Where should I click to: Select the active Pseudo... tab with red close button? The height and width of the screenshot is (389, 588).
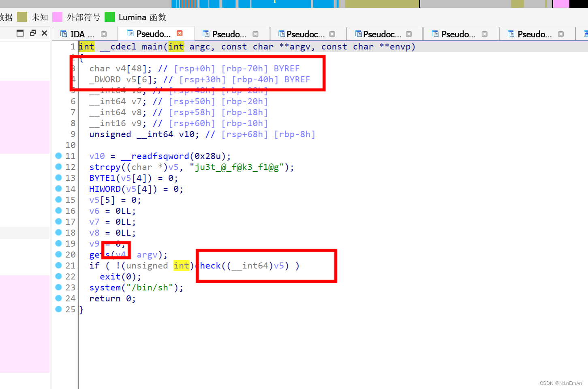tap(156, 34)
